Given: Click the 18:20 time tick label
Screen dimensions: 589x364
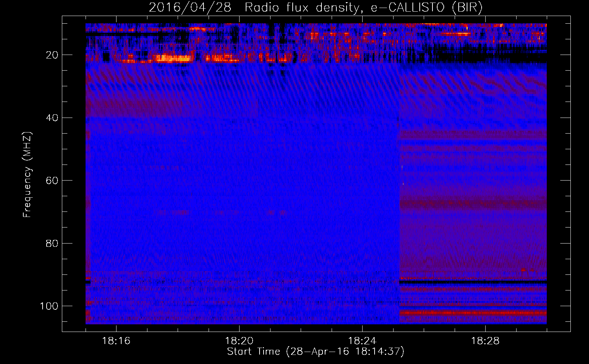Looking at the screenshot, I should point(239,341).
